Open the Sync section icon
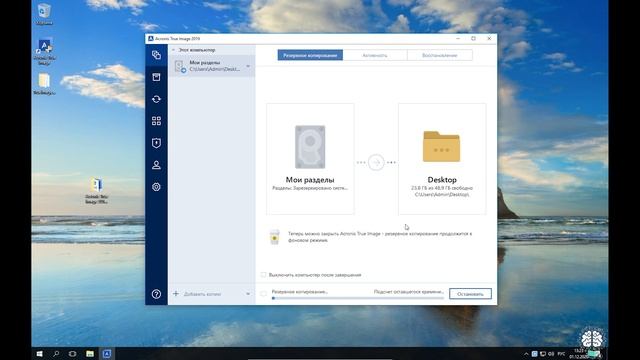The image size is (640, 360). pyautogui.click(x=156, y=99)
